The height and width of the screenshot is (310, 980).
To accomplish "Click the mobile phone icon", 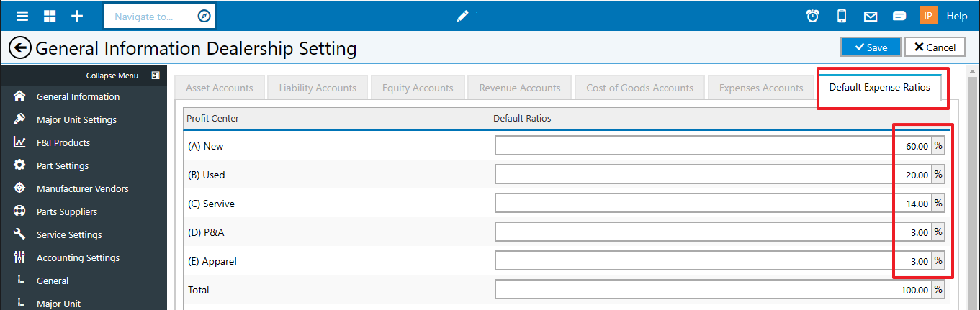I will (841, 16).
